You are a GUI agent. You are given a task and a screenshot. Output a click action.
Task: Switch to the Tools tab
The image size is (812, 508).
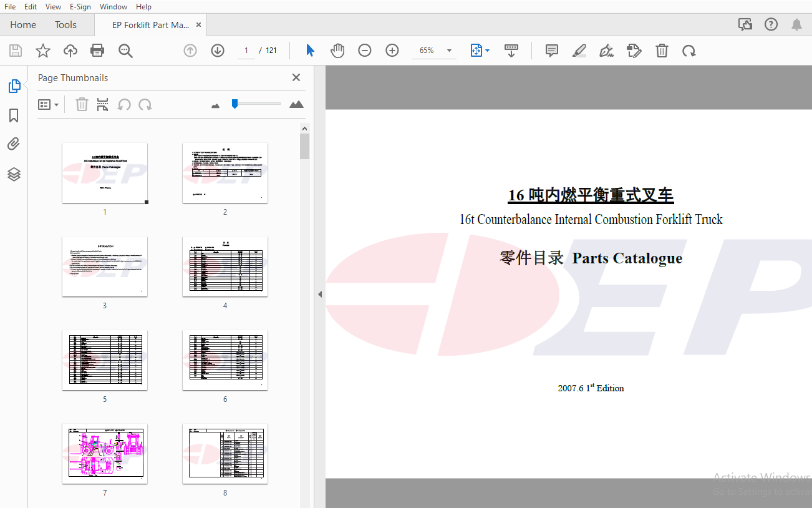click(x=65, y=25)
